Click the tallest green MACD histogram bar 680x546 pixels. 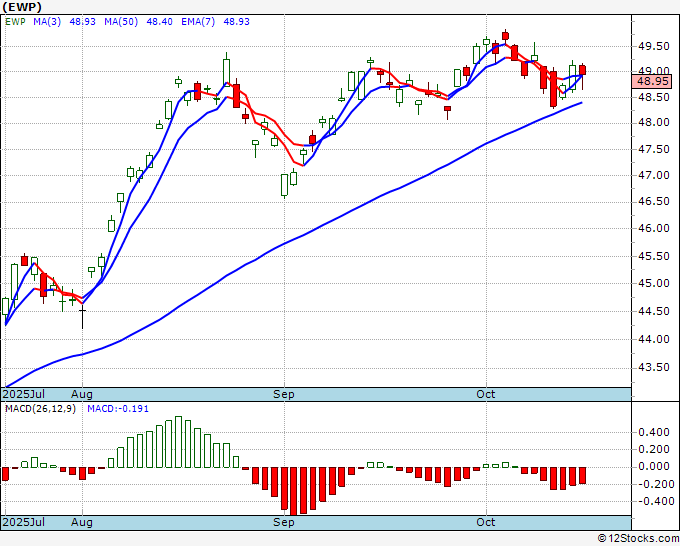pyautogui.click(x=178, y=442)
